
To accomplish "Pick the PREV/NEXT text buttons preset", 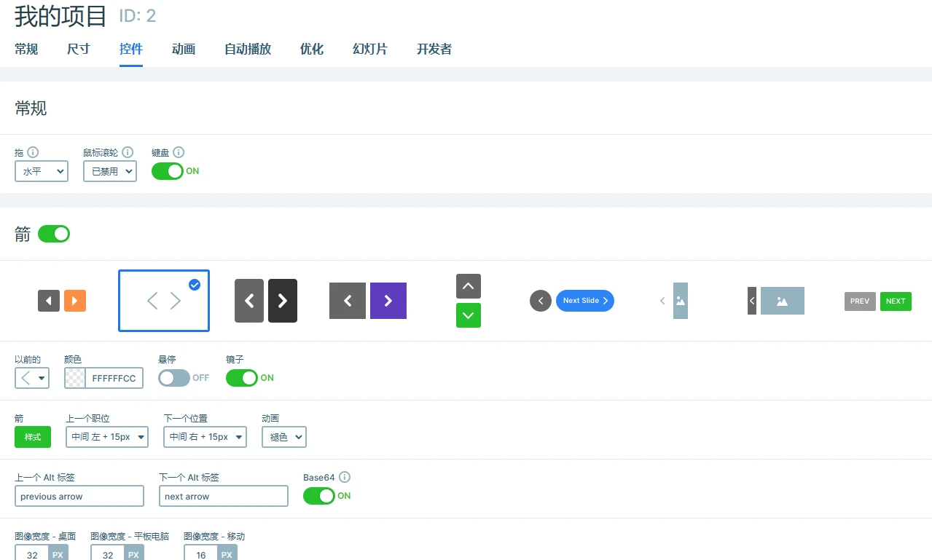I will [x=877, y=301].
